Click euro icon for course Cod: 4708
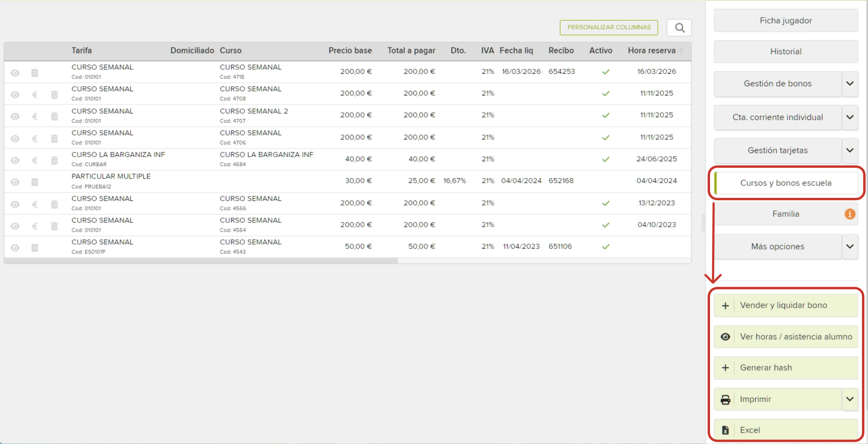868x444 pixels. pyautogui.click(x=35, y=95)
